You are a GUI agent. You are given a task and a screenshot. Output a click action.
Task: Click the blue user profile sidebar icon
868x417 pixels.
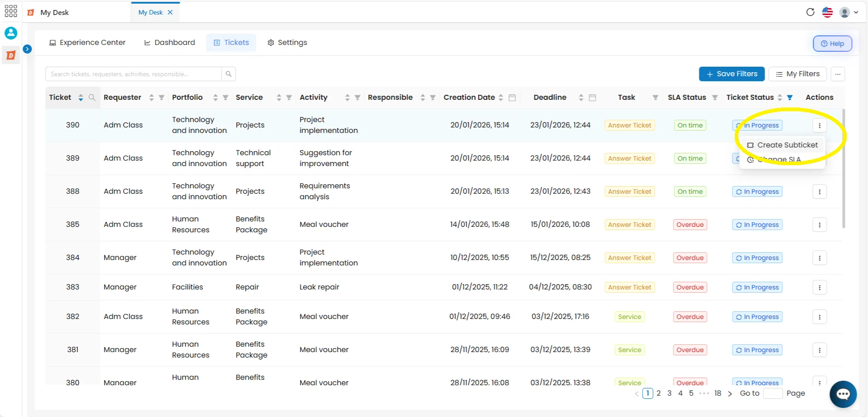(x=11, y=33)
